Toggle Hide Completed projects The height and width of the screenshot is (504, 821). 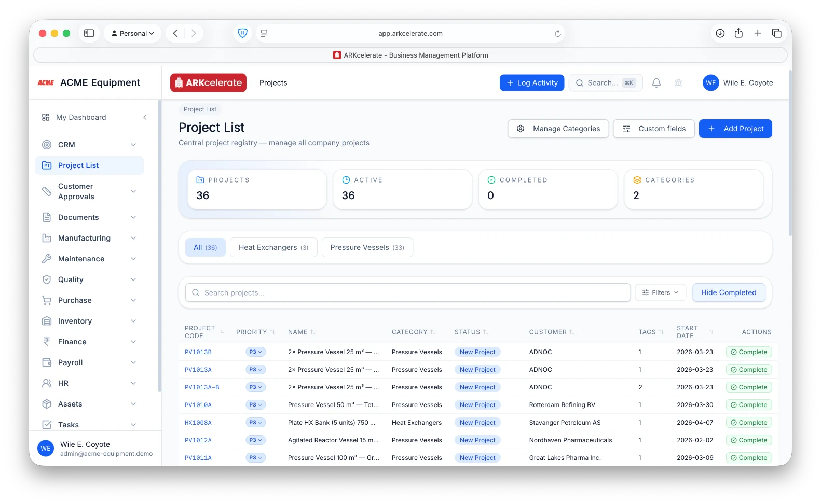(729, 292)
